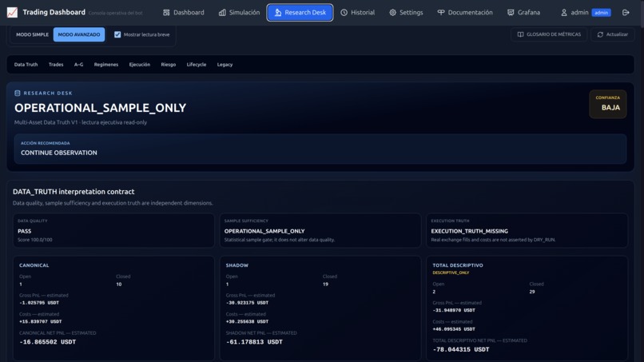Click total net PnL -78.044315 USDT
The height and width of the screenshot is (362, 644).
(461, 350)
